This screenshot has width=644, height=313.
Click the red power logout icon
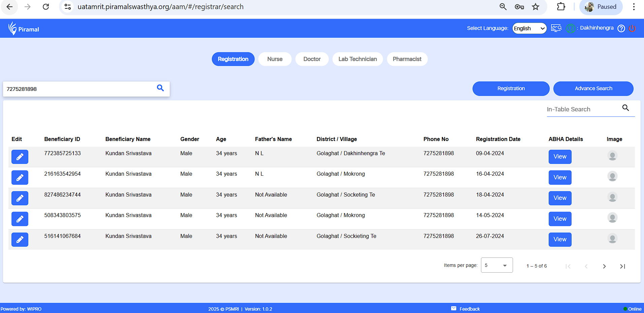pos(632,29)
